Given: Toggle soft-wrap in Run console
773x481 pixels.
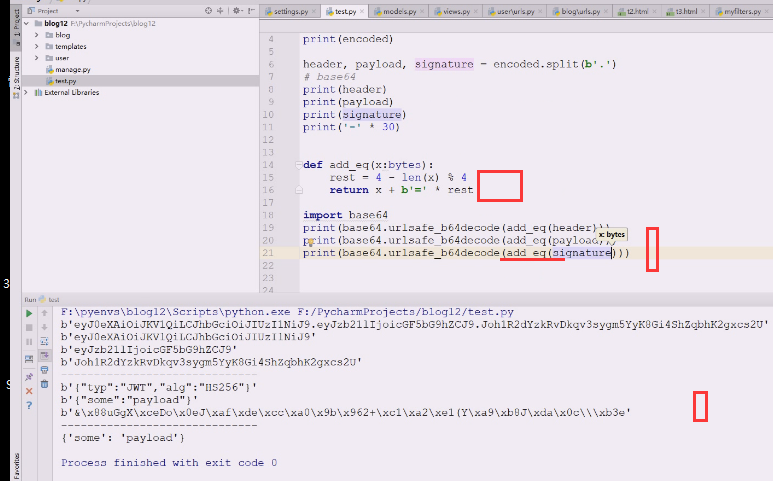Looking at the screenshot, I should point(44,342).
